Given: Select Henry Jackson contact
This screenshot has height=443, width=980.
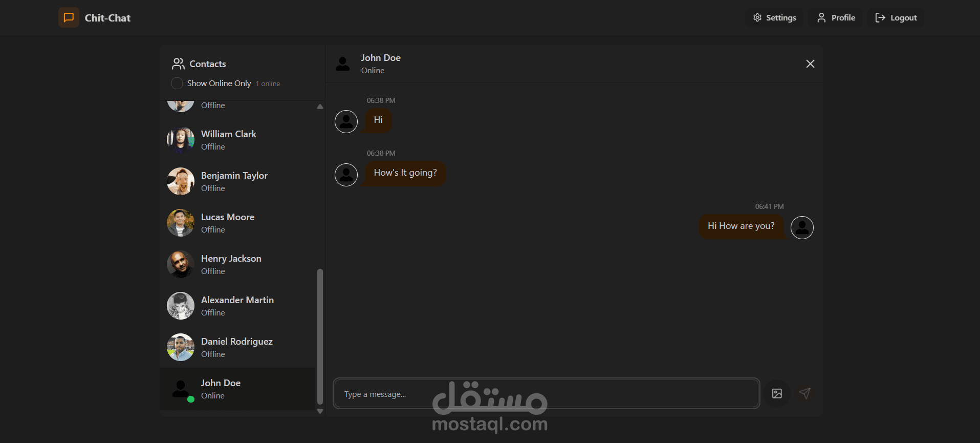Looking at the screenshot, I should (238, 265).
